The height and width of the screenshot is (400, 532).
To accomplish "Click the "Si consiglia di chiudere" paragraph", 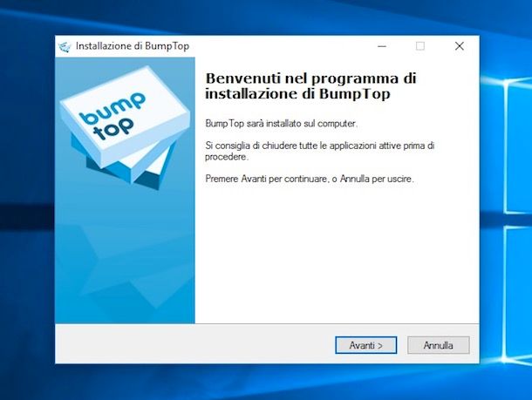I will coord(319,151).
